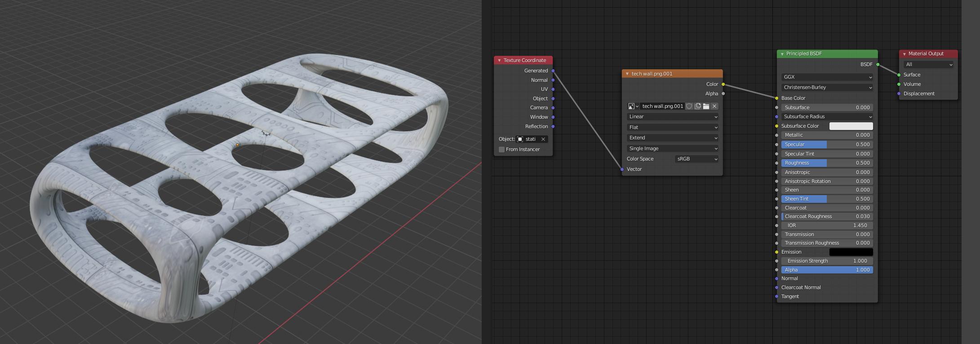This screenshot has width=980, height=344.
Task: Toggle the From Instancer checkbox
Action: (501, 149)
